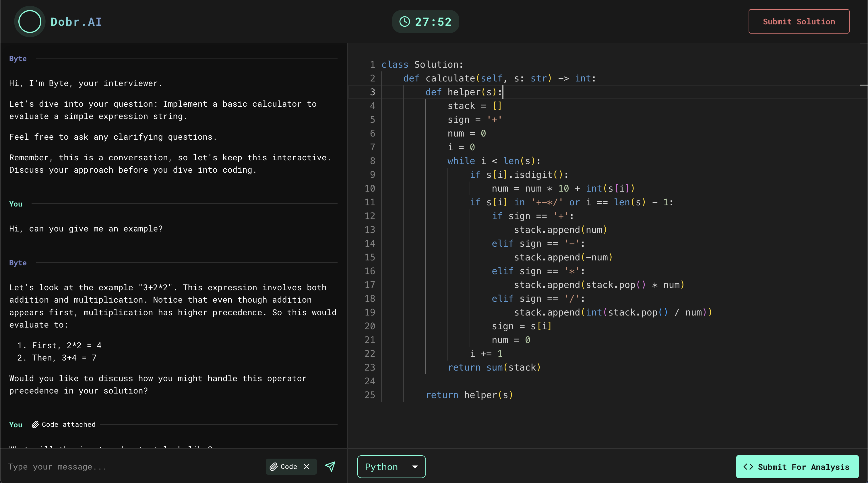Click 'while i < len(s):' line
Image resolution: width=868 pixels, height=483 pixels.
pos(494,161)
